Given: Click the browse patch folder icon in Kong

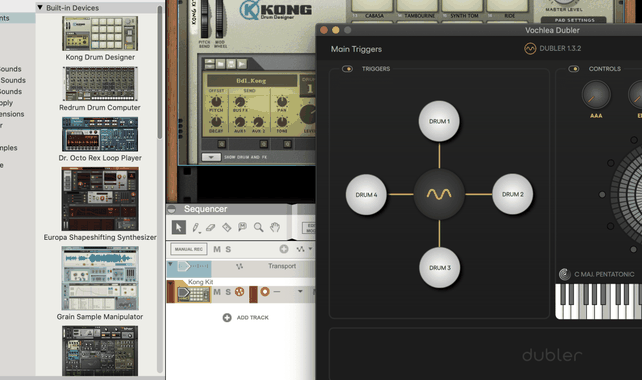Looking at the screenshot, I should click(x=220, y=64).
